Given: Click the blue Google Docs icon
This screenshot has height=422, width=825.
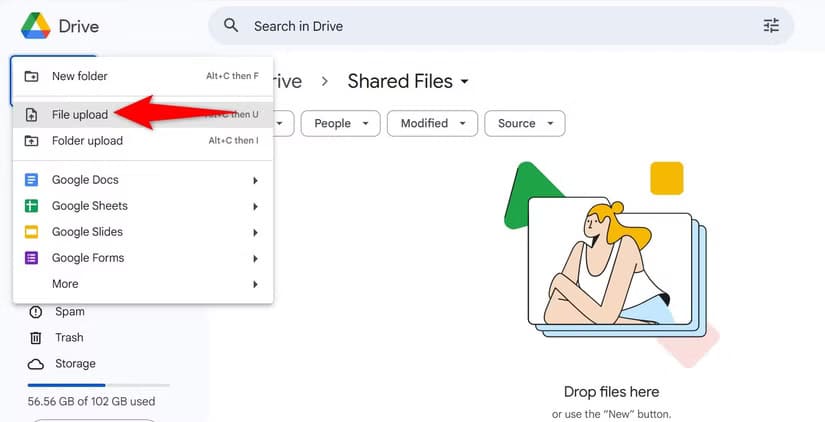Looking at the screenshot, I should click(32, 180).
